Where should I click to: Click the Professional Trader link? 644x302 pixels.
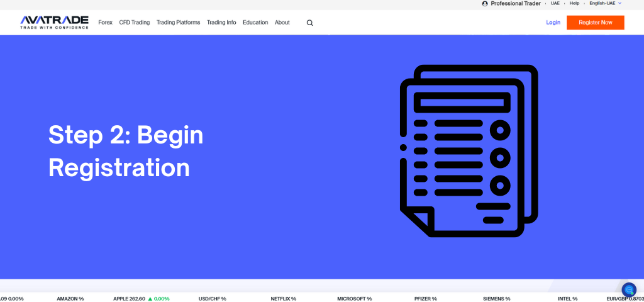(516, 4)
